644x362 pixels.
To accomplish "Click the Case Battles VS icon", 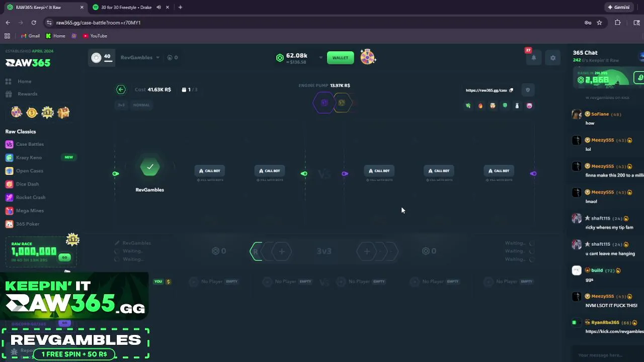I will click(x=9, y=144).
